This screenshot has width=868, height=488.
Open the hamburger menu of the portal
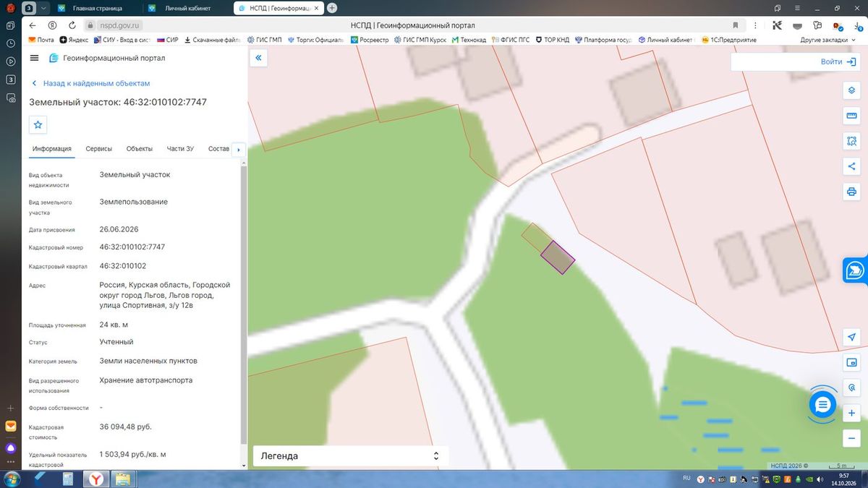(35, 58)
